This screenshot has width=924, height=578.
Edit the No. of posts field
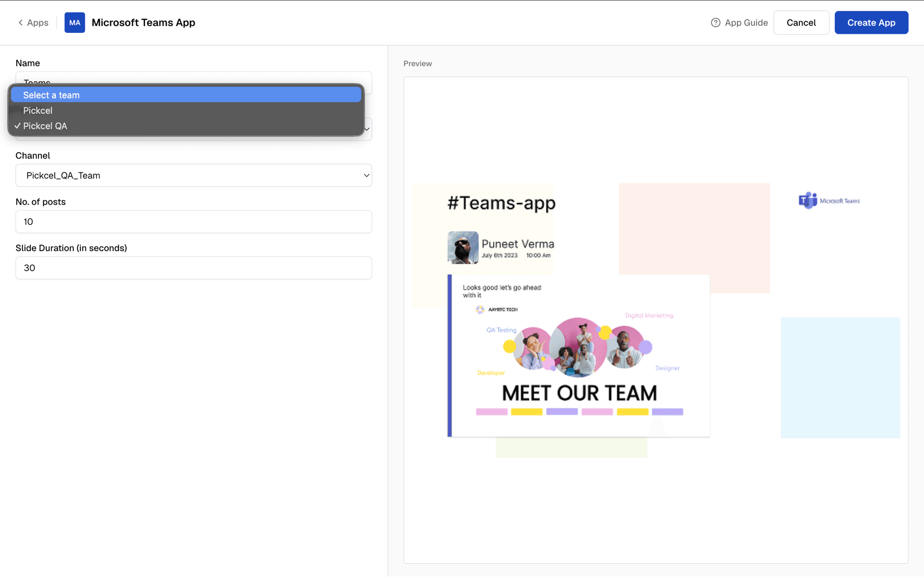pos(194,221)
